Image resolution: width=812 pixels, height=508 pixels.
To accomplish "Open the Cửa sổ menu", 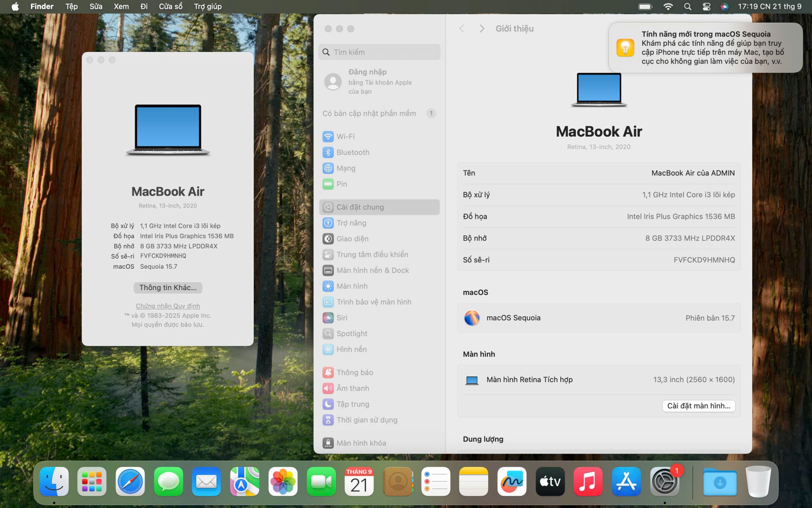I will (170, 6).
